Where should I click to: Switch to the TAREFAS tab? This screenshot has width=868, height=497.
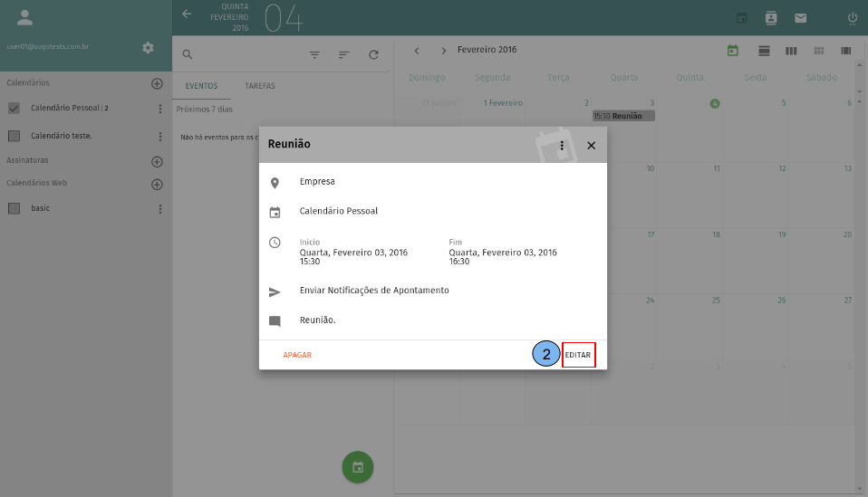pyautogui.click(x=260, y=86)
